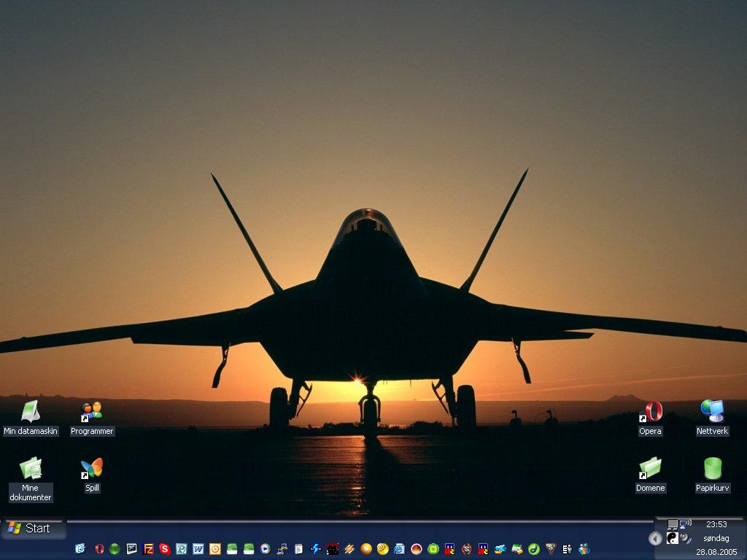This screenshot has height=560, width=747.
Task: Click the weekday text søndag
Action: click(716, 538)
